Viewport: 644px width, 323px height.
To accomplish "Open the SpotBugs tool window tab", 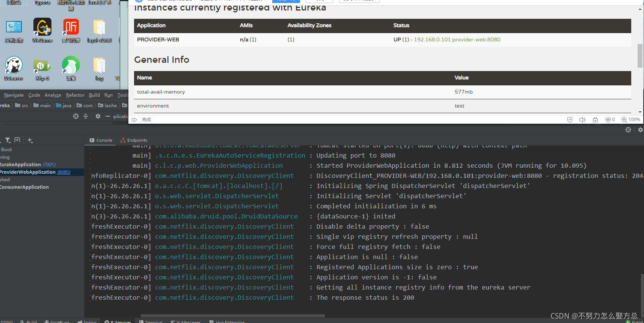I will [57, 321].
